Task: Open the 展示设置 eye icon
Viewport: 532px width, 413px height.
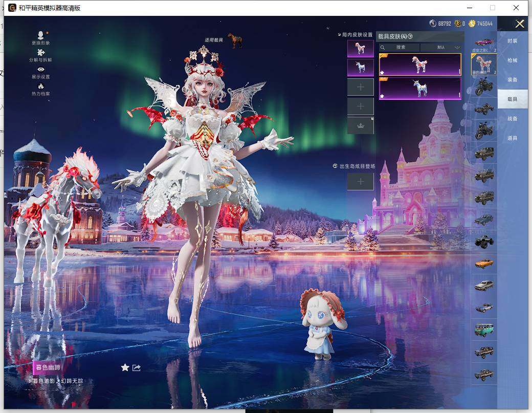Action: click(41, 70)
